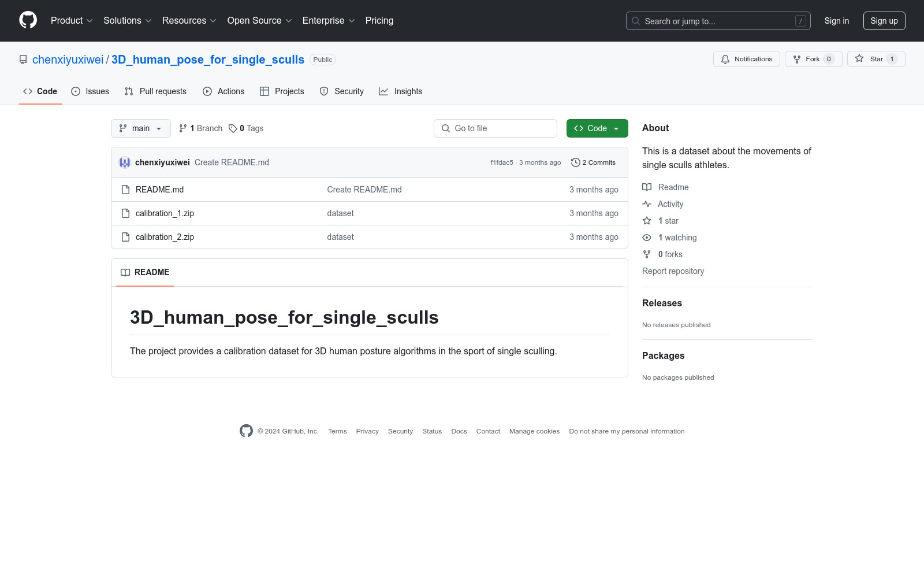
Task: Expand the Solutions menu
Action: pyautogui.click(x=128, y=20)
